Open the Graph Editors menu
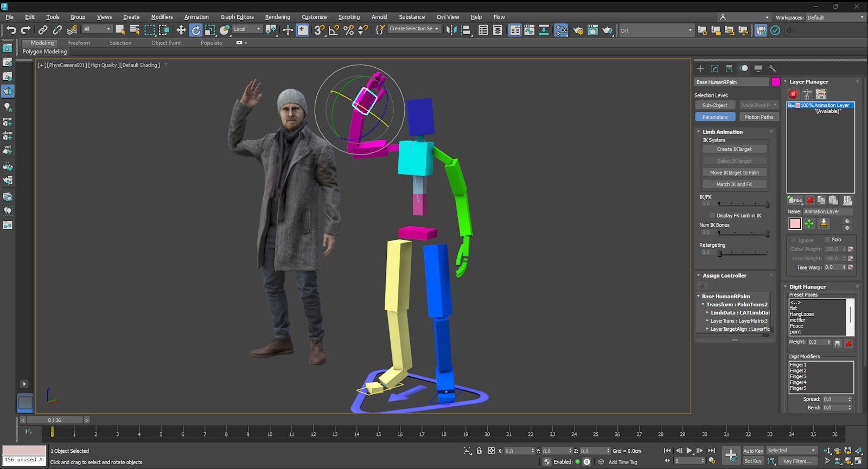Image resolution: width=868 pixels, height=469 pixels. coord(237,17)
